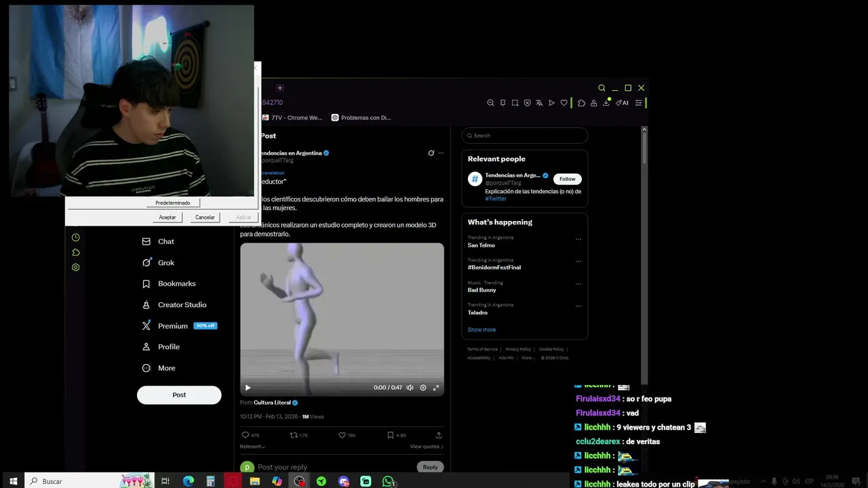
Task: Open the post's three-dot options menu
Action: [441, 153]
